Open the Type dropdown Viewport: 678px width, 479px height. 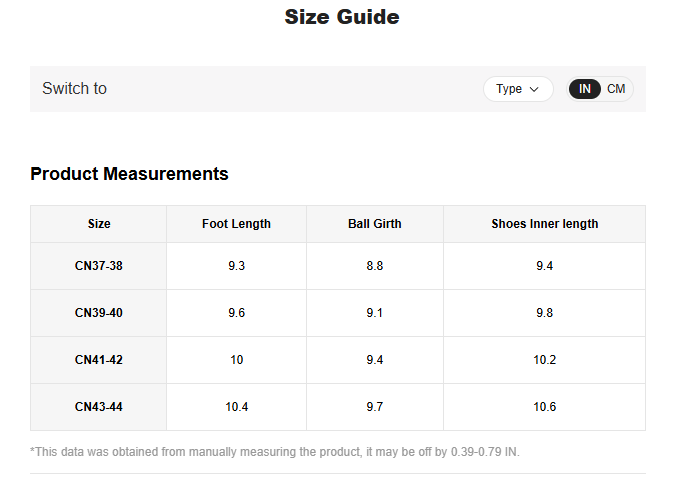point(517,89)
